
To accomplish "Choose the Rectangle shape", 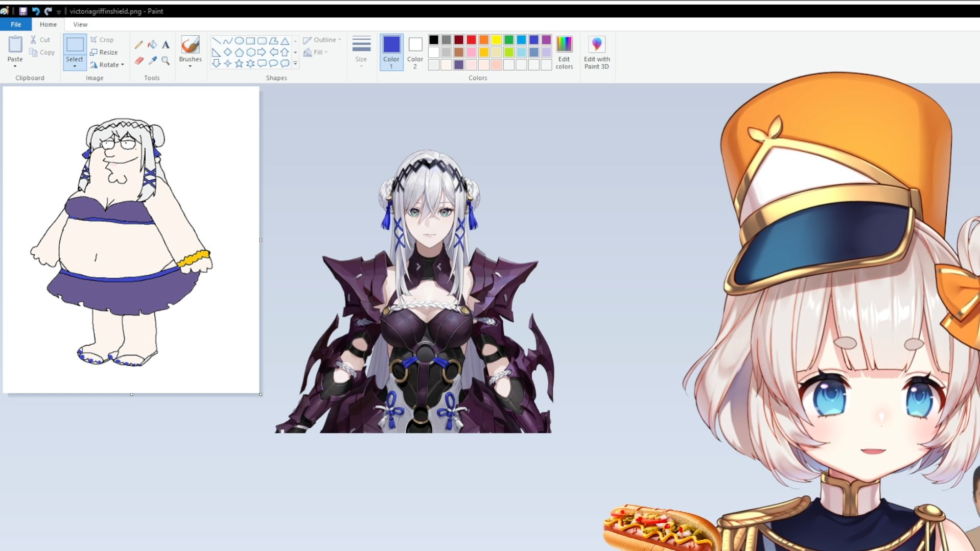I will pos(250,41).
